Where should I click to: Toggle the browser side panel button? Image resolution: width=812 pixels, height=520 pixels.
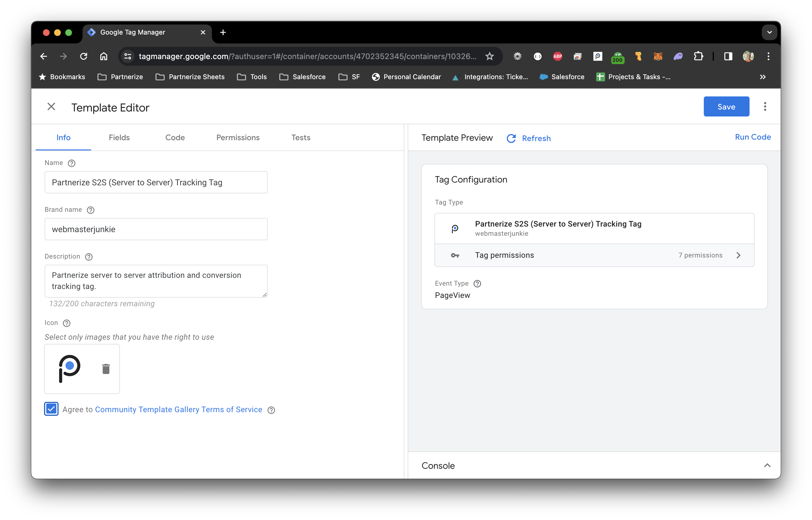pos(728,56)
